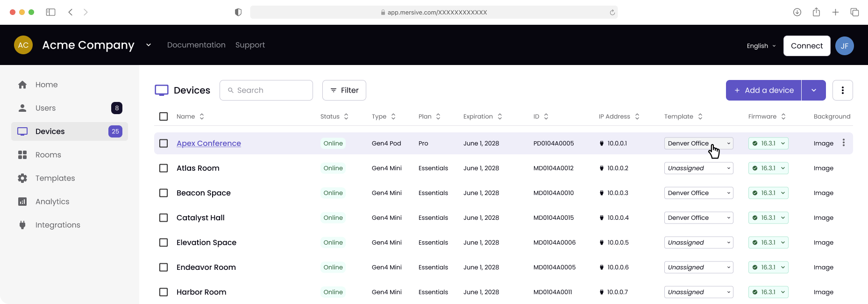This screenshot has height=304, width=868.
Task: Sort by Status column arrows
Action: pos(346,116)
